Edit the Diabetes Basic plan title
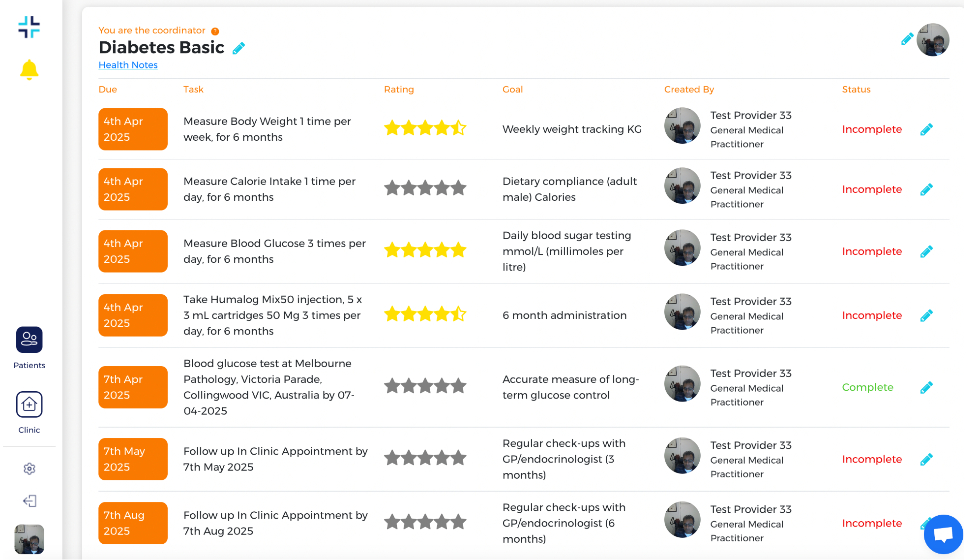Screen dimensions: 980x560 click(239, 48)
